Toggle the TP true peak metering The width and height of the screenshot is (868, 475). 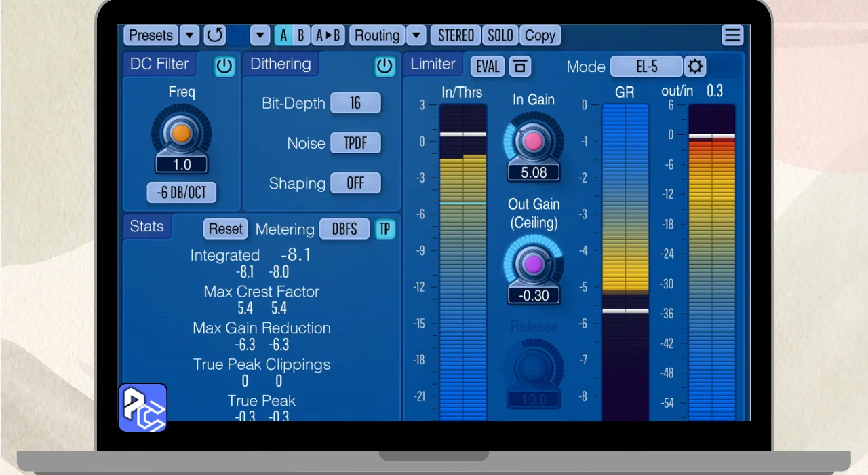[384, 229]
